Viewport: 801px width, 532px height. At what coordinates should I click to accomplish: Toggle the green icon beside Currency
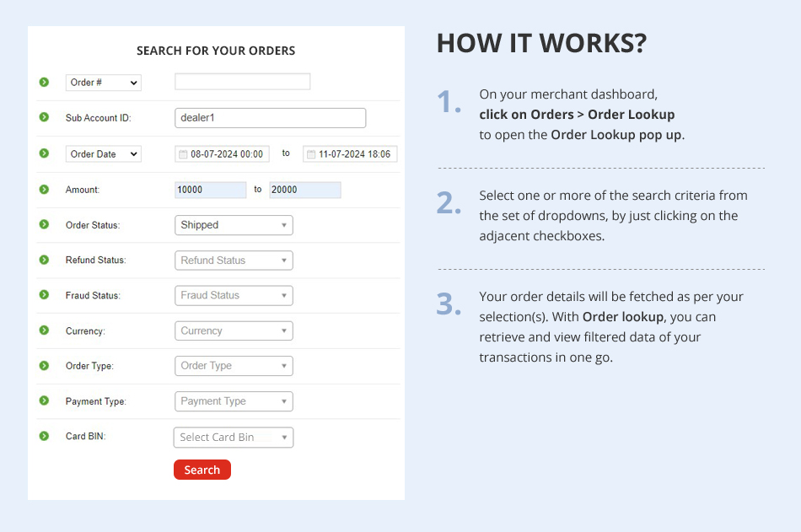[45, 330]
